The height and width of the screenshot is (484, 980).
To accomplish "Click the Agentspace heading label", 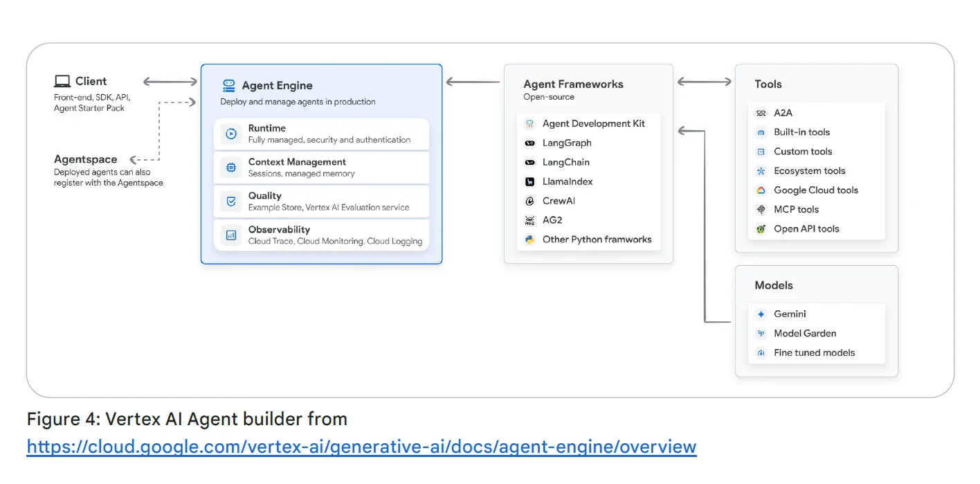I will pos(86,159).
